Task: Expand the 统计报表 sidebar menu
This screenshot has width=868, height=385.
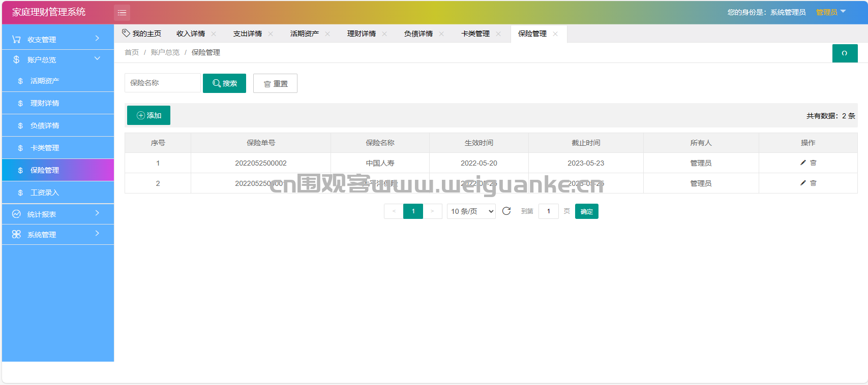Action: click(58, 214)
